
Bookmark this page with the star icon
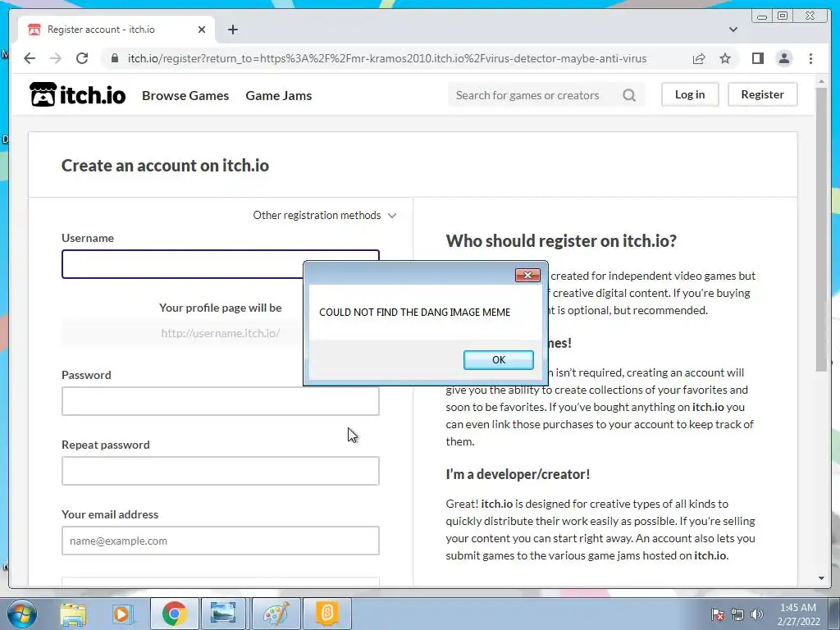[x=725, y=58]
